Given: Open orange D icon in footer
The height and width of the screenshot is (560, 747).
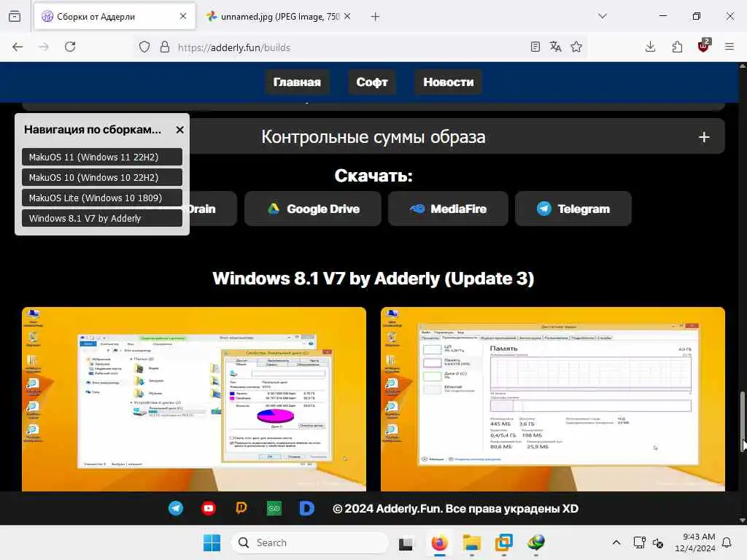Looking at the screenshot, I should 241,508.
